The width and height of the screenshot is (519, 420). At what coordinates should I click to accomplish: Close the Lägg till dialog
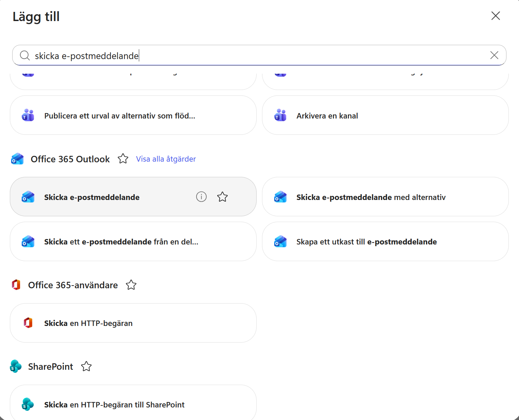[x=496, y=16]
